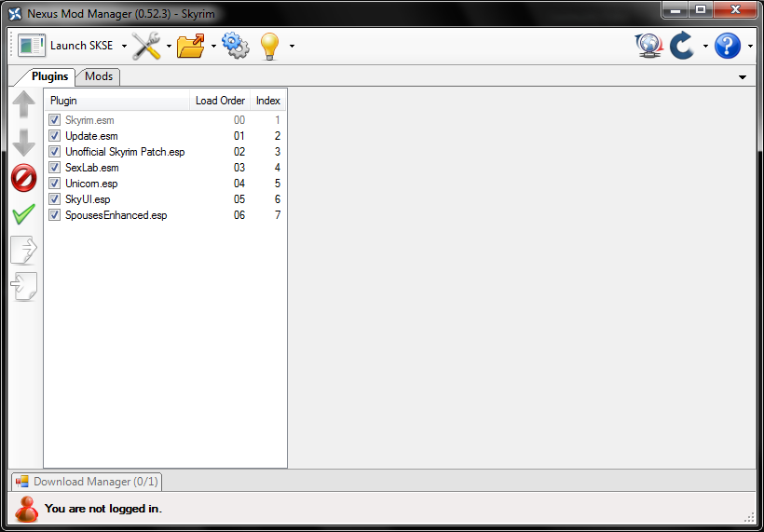Uncheck the Update.esm plugin checkbox

(54, 135)
